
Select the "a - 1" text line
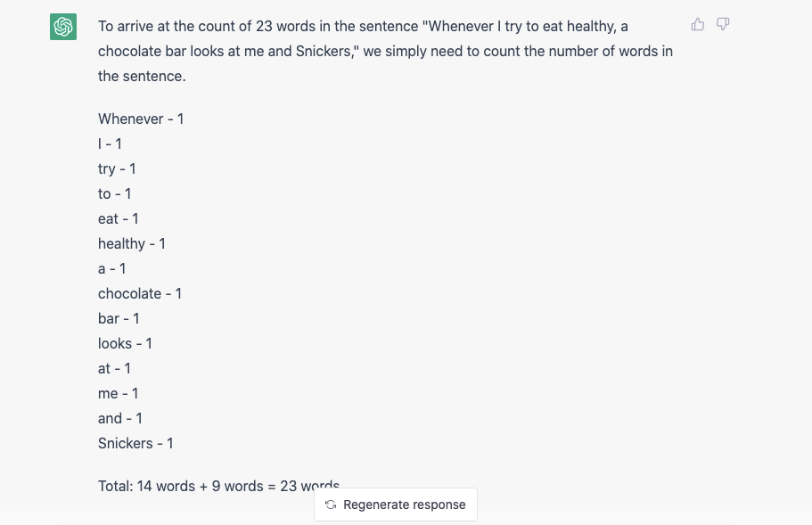[111, 268]
